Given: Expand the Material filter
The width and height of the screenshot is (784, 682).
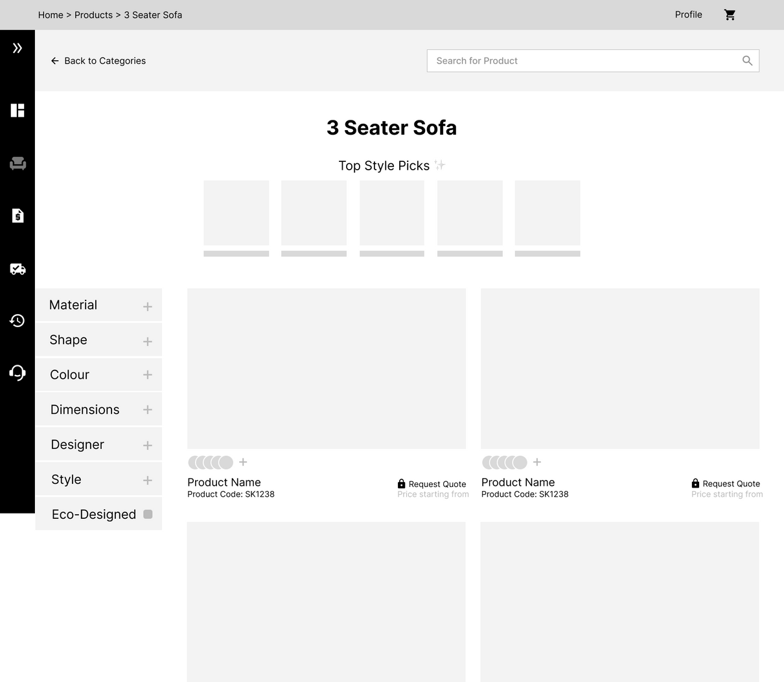Looking at the screenshot, I should point(148,306).
